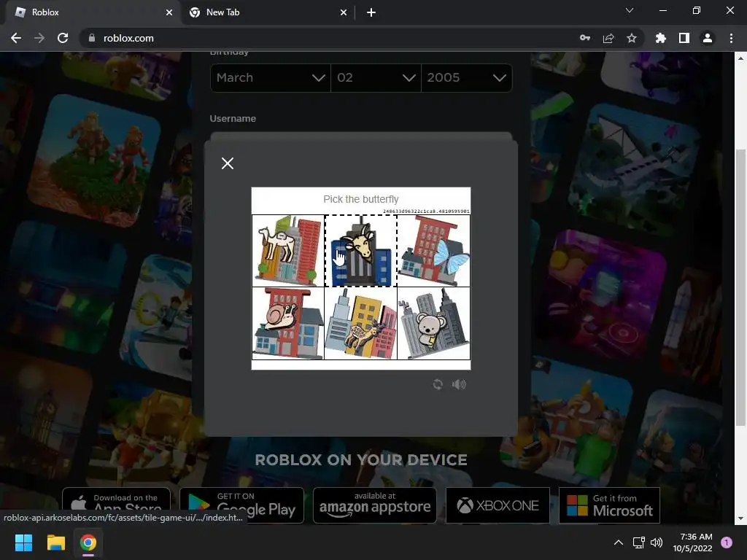Open the tab search chevron

click(630, 10)
